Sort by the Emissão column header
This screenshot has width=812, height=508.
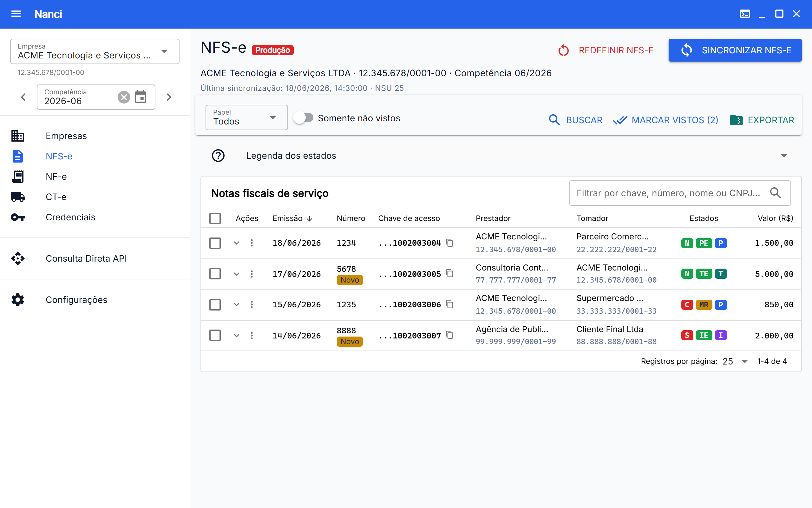coord(292,218)
